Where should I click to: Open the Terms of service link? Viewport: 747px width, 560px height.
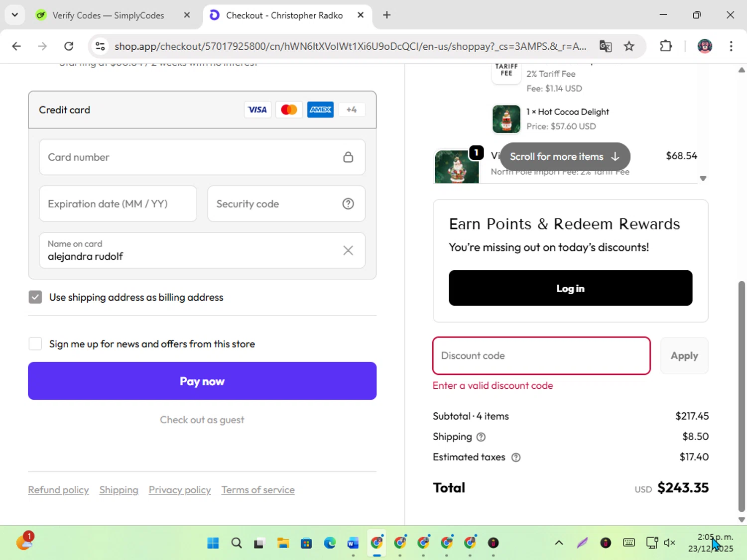click(258, 490)
